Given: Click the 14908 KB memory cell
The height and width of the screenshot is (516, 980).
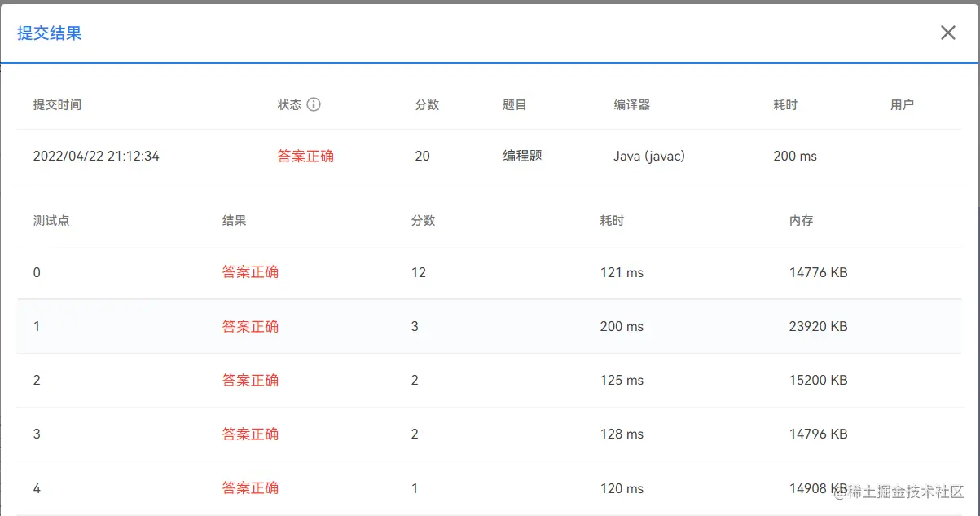Looking at the screenshot, I should (819, 488).
